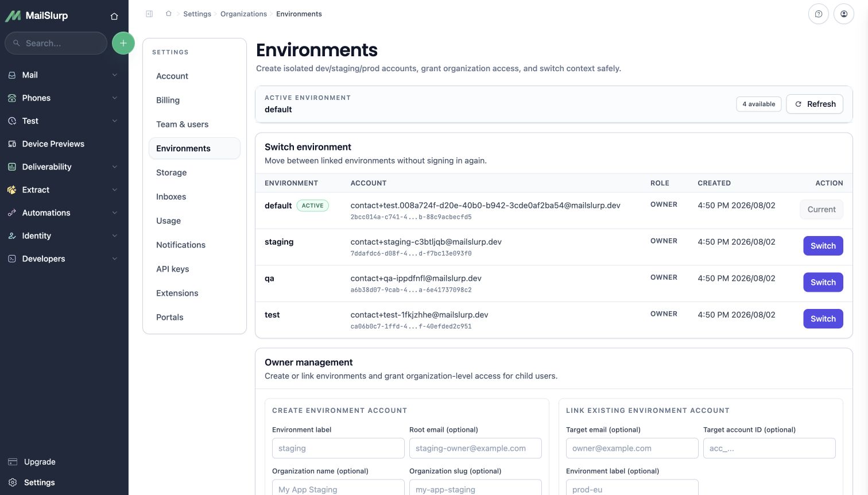Click the Organization slug input field
Viewport: 868px width, 495px height.
[x=475, y=488]
